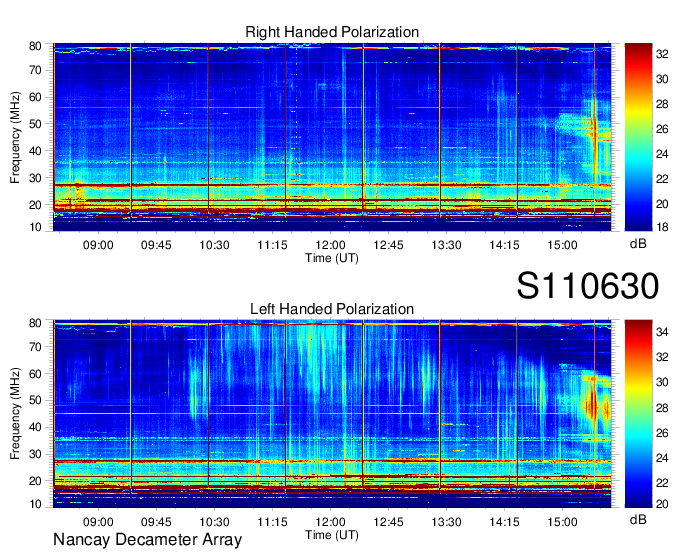
Task: Click the "80" frequency tick of Right Handed plot
Action: pos(35,46)
